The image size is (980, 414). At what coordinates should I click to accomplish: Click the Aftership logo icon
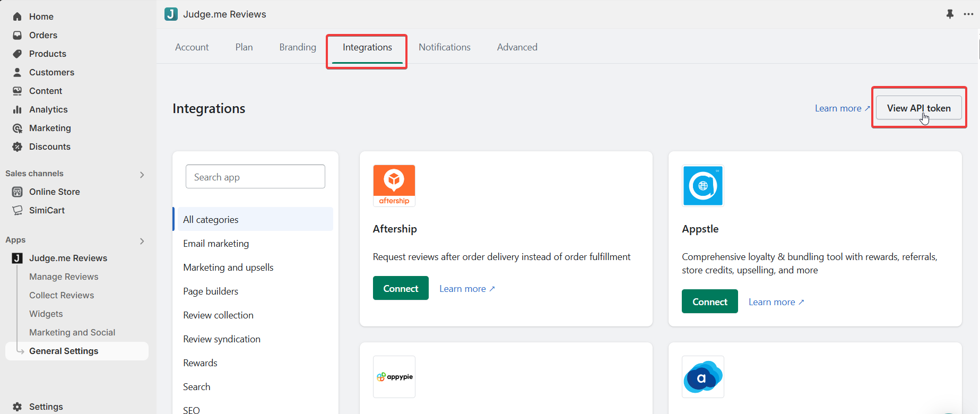tap(394, 185)
